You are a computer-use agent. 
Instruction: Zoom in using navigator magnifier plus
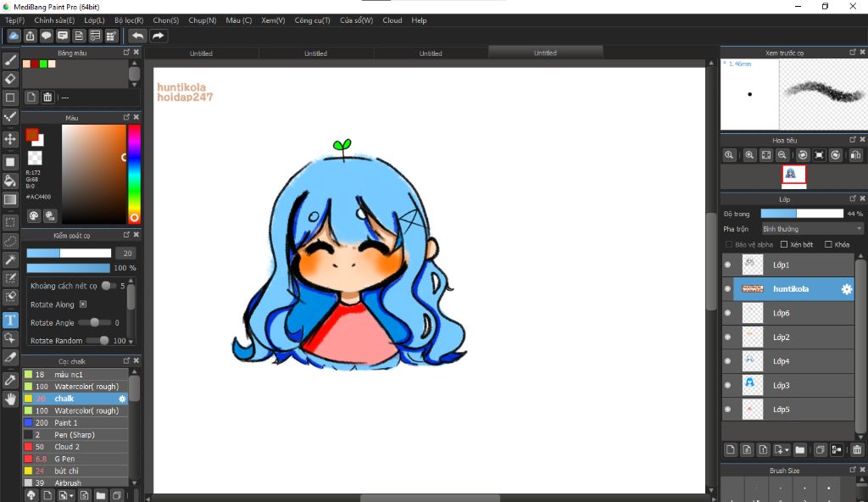coord(749,155)
